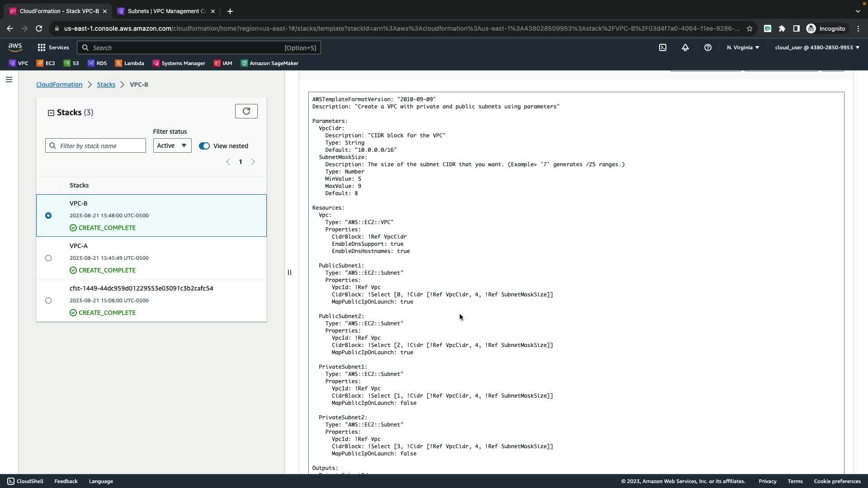This screenshot has width=868, height=488.
Task: Expand the N. Virginia region selector
Action: point(743,47)
